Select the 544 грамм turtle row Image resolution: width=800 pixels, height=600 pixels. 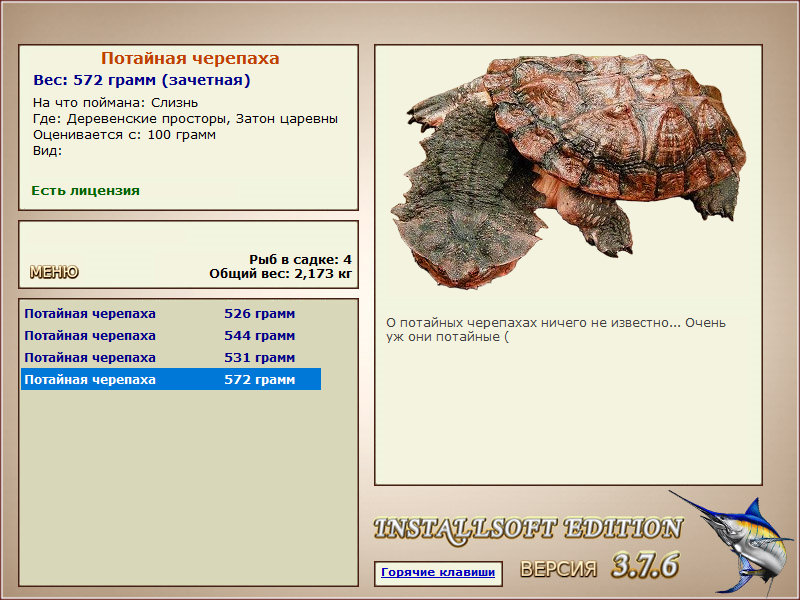pos(171,336)
